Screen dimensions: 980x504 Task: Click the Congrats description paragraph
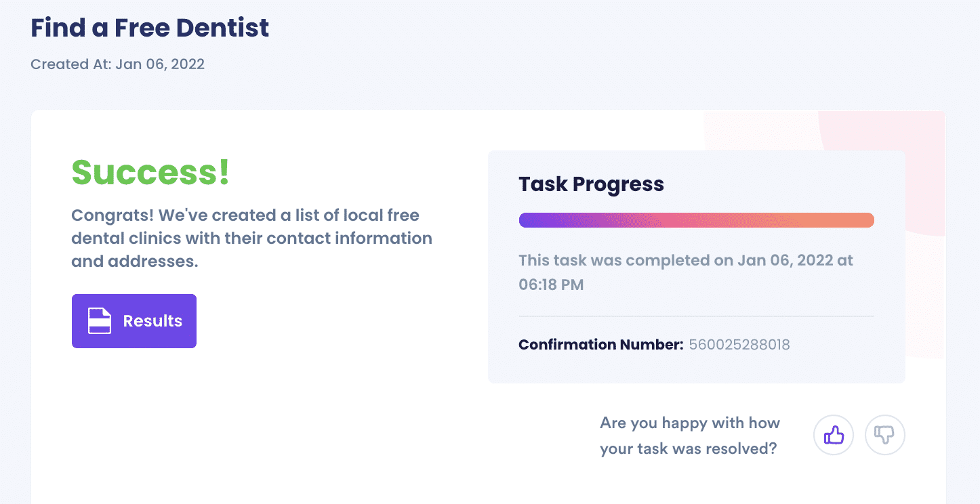coord(251,238)
